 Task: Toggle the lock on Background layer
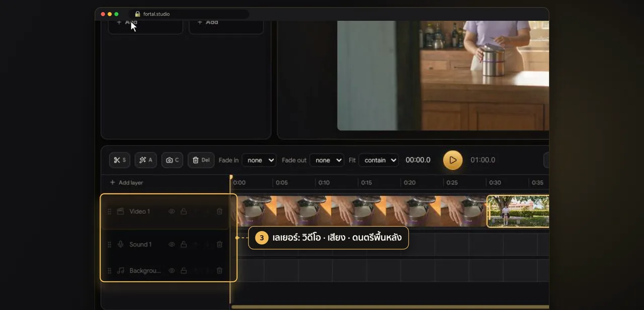click(184, 271)
